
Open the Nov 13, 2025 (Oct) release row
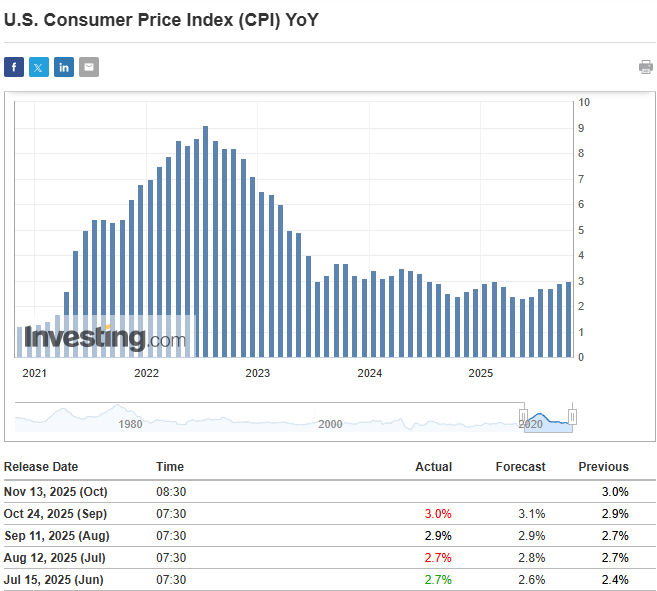click(x=56, y=491)
